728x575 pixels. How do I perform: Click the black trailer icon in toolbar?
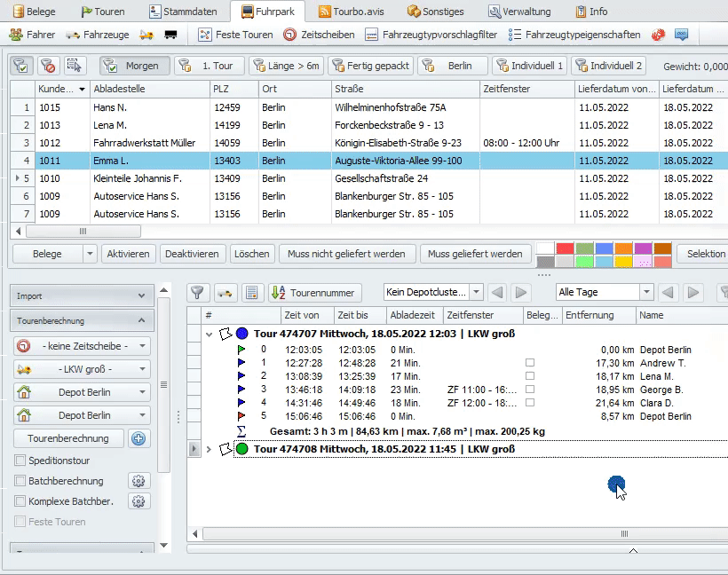[170, 35]
